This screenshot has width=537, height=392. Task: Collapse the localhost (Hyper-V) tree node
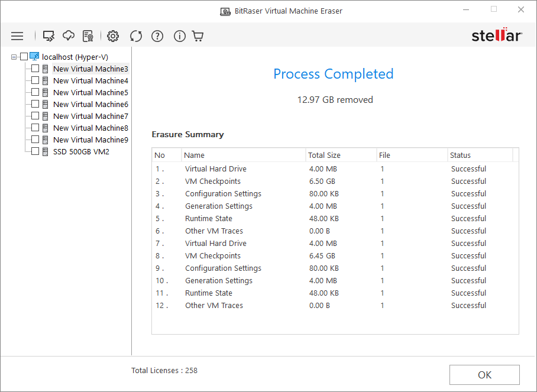pos(14,57)
